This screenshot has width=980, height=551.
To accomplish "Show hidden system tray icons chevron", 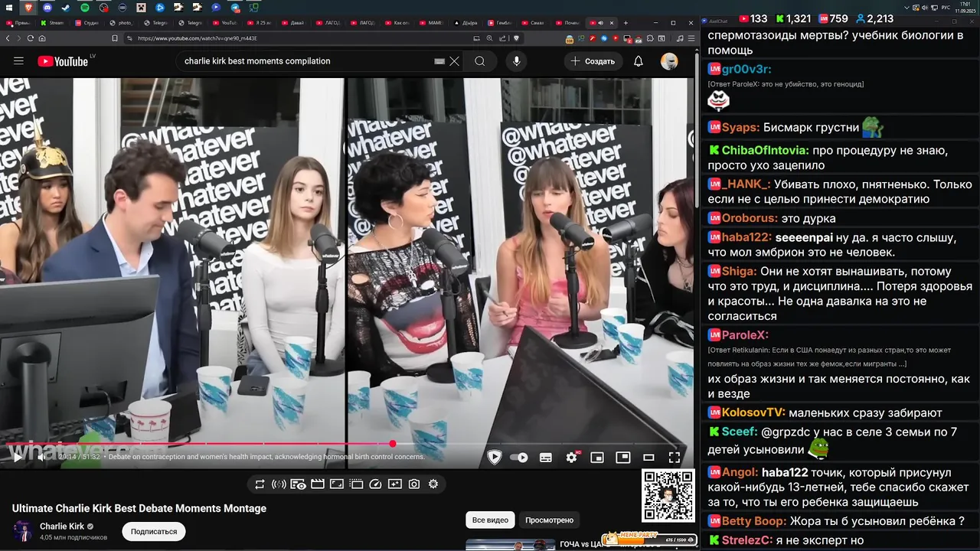I will [x=907, y=7].
